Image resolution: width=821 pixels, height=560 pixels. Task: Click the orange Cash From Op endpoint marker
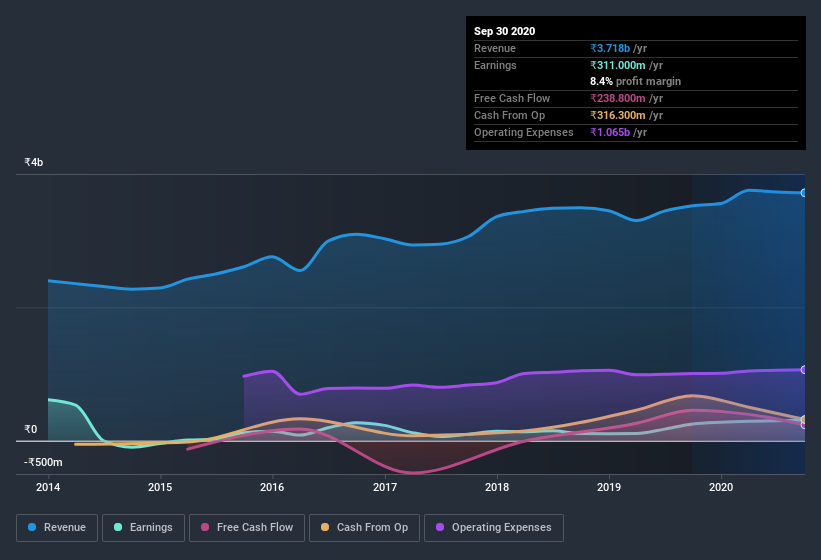(x=803, y=419)
